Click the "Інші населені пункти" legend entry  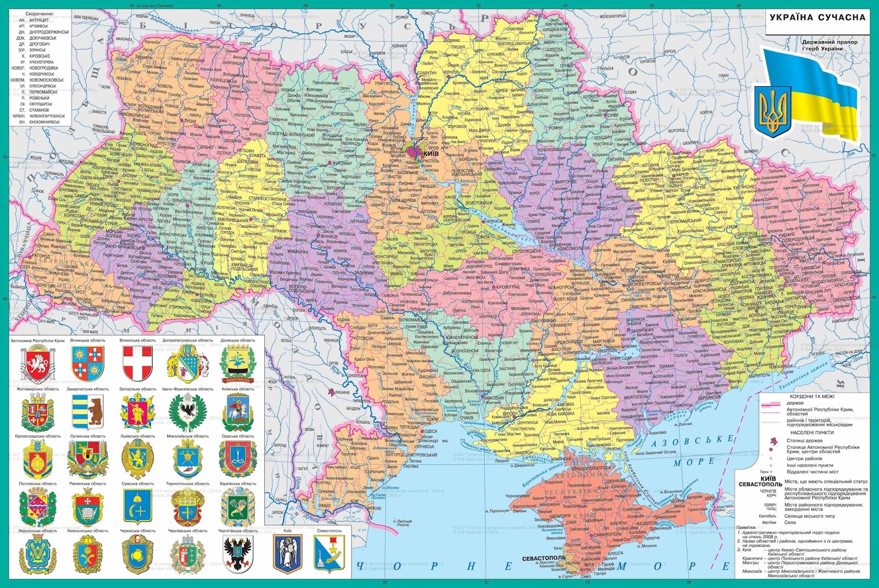810,465
